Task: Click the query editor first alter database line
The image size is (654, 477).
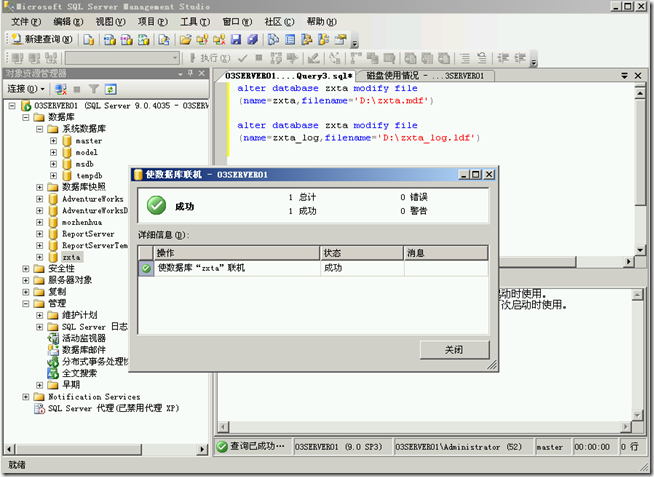Action: (327, 88)
